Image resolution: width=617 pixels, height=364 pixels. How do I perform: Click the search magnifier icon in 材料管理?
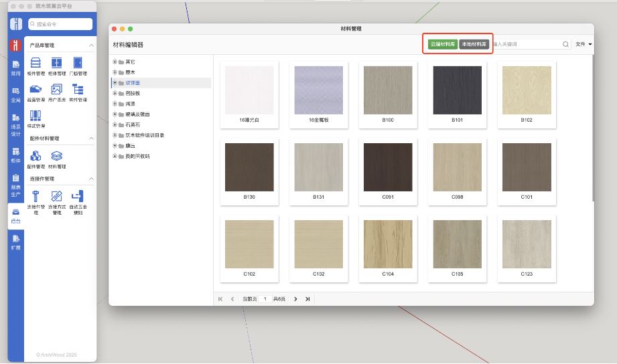coord(566,44)
